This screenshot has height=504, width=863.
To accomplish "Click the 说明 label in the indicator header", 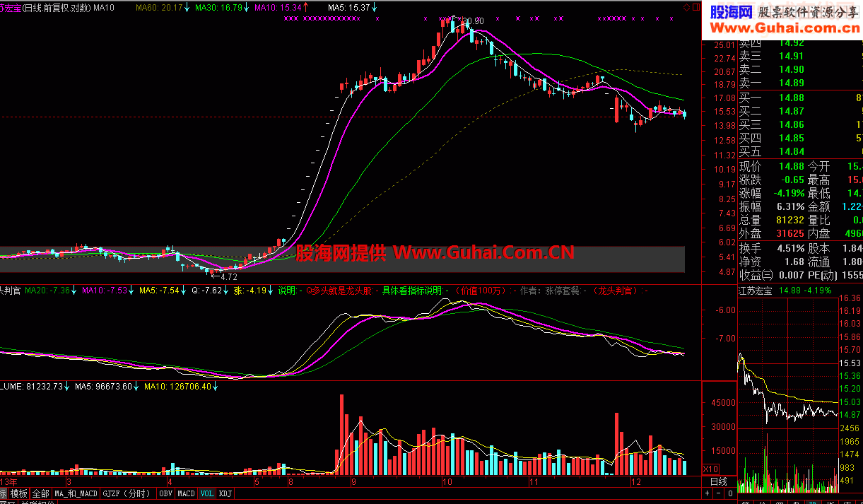I will tap(286, 290).
